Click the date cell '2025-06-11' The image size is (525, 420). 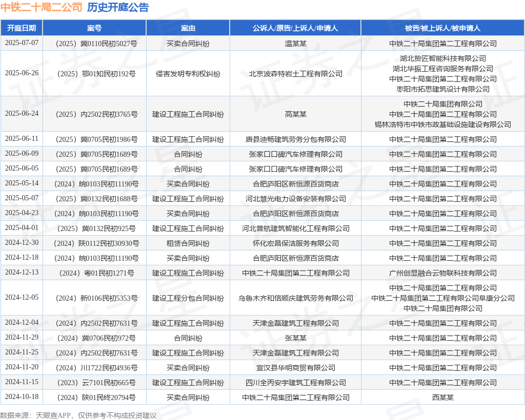pos(22,138)
